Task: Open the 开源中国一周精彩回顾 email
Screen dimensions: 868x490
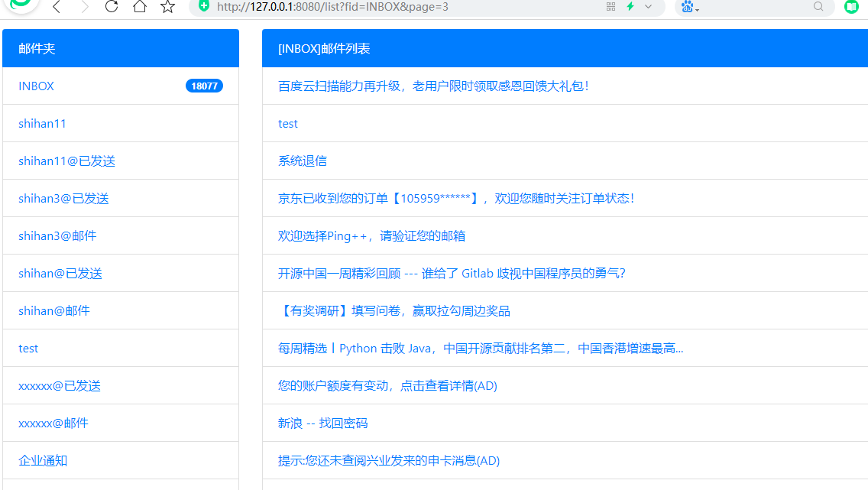Action: 452,274
